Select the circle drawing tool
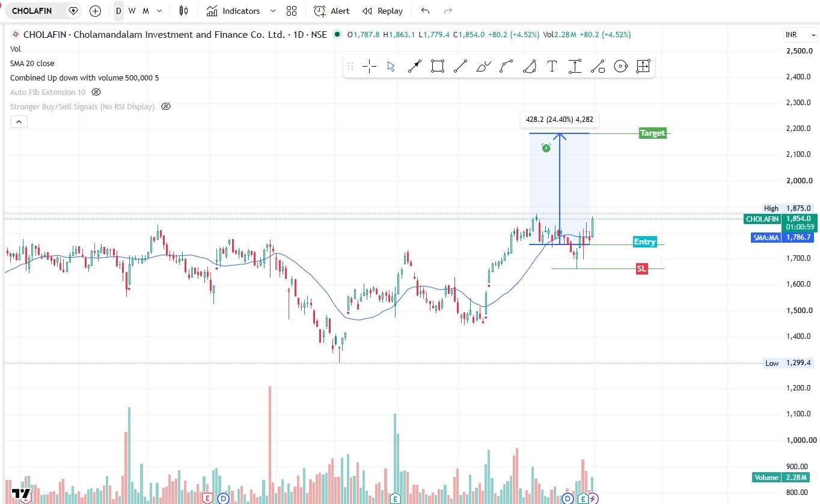Viewport: 820px width, 504px height. coord(620,66)
